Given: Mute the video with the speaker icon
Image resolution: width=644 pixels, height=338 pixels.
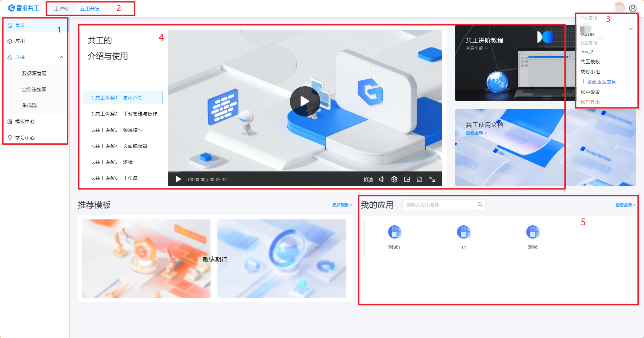Looking at the screenshot, I should [x=382, y=179].
